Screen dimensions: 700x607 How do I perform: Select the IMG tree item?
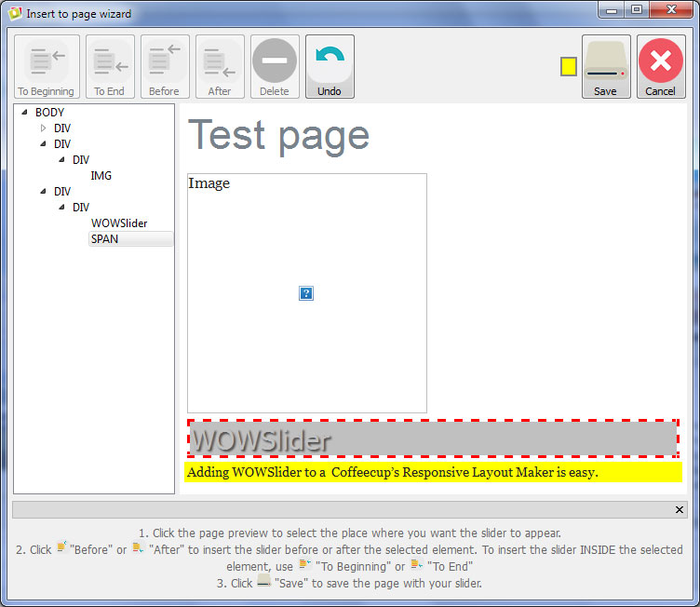click(x=101, y=176)
